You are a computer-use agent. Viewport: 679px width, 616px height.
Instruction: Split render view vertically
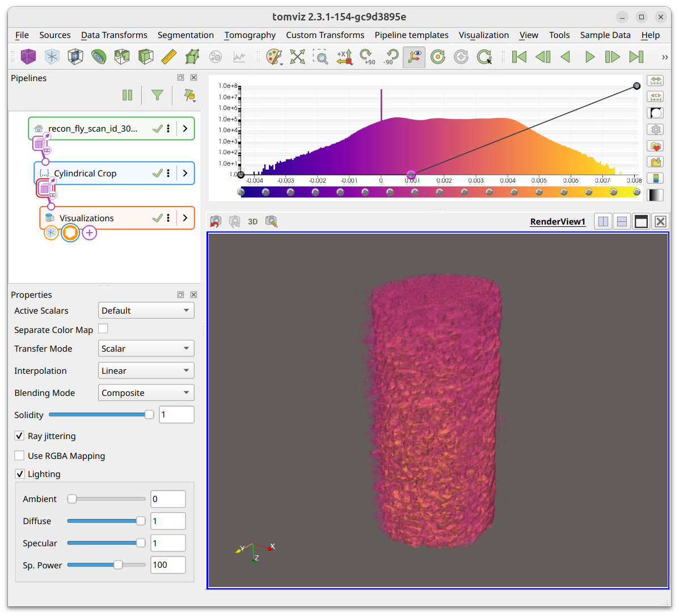(x=622, y=222)
